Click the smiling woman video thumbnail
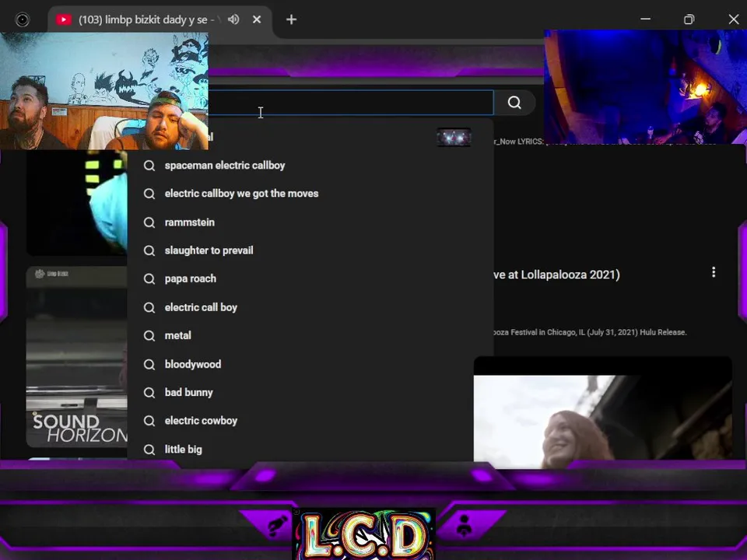Image resolution: width=747 pixels, height=560 pixels. tap(602, 412)
